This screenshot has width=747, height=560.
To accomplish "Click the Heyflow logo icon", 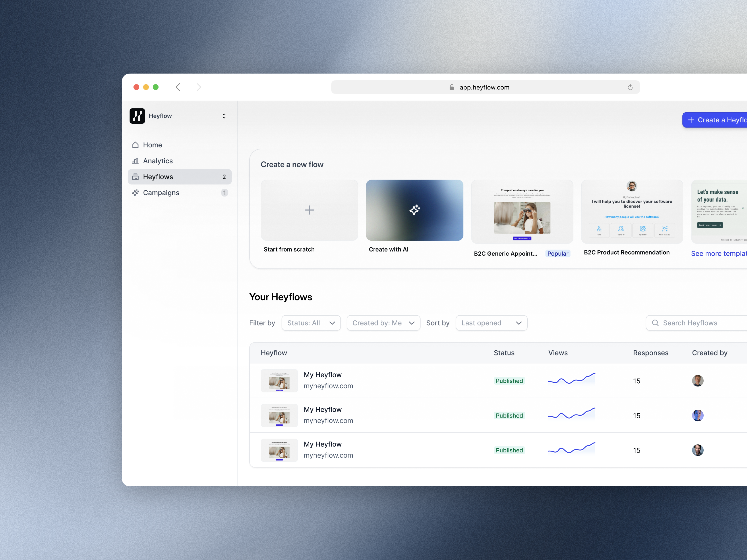I will (x=137, y=116).
